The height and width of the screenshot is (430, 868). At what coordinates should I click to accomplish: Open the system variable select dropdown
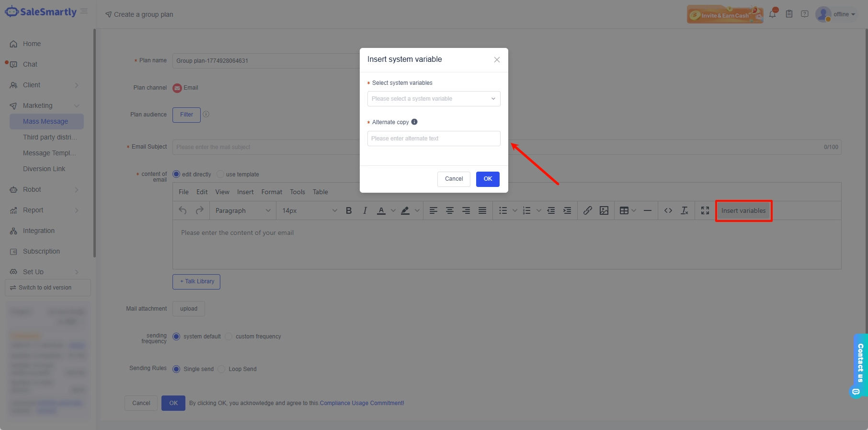pyautogui.click(x=434, y=99)
